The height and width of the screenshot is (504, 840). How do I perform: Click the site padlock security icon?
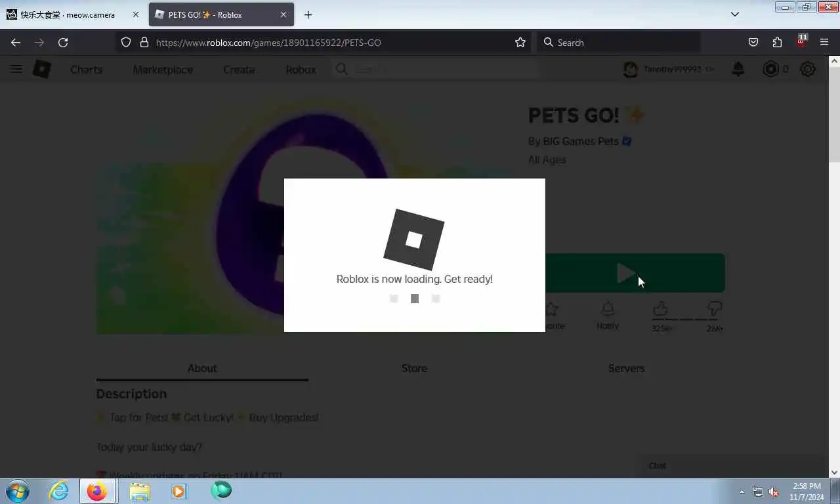pos(144,42)
